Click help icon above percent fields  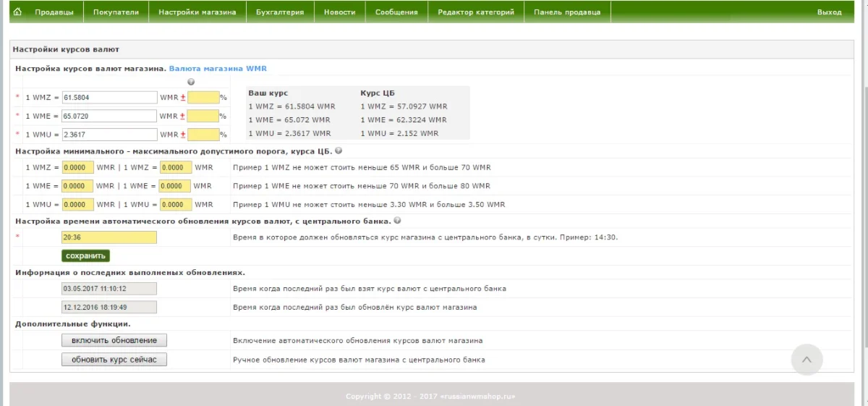[191, 82]
